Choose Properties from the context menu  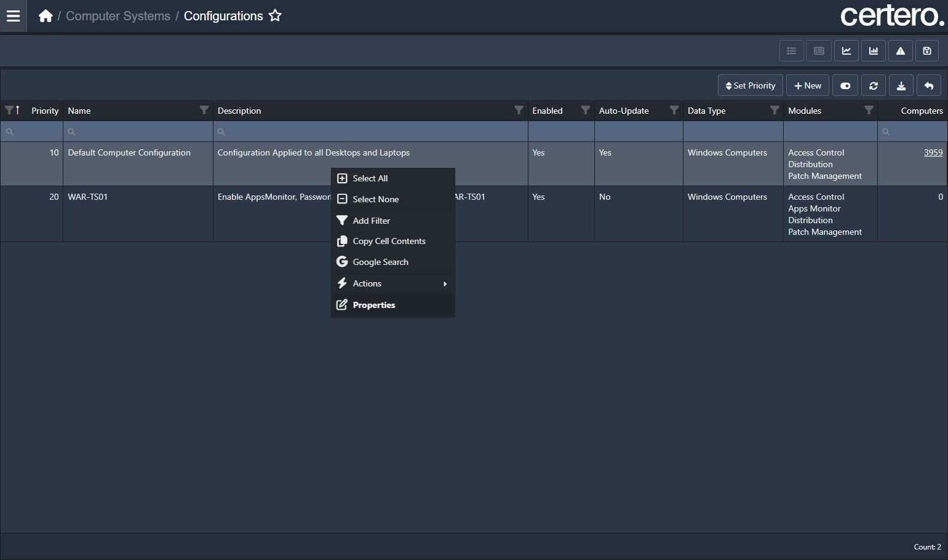[x=374, y=305]
